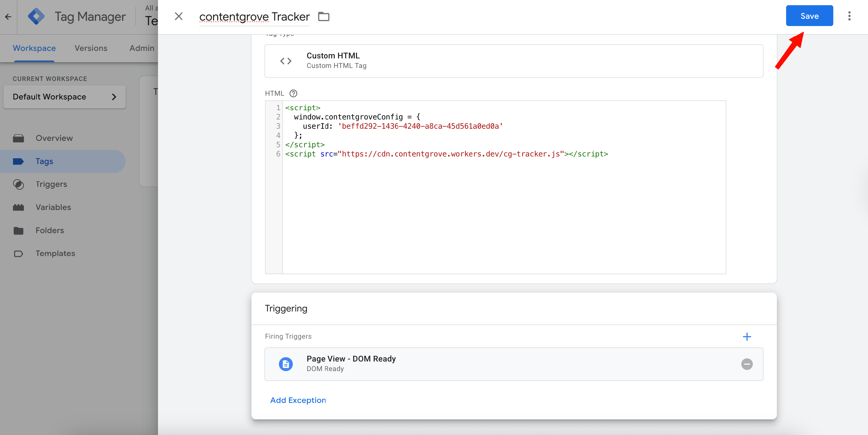Open Triggers in the sidebar

tap(51, 184)
